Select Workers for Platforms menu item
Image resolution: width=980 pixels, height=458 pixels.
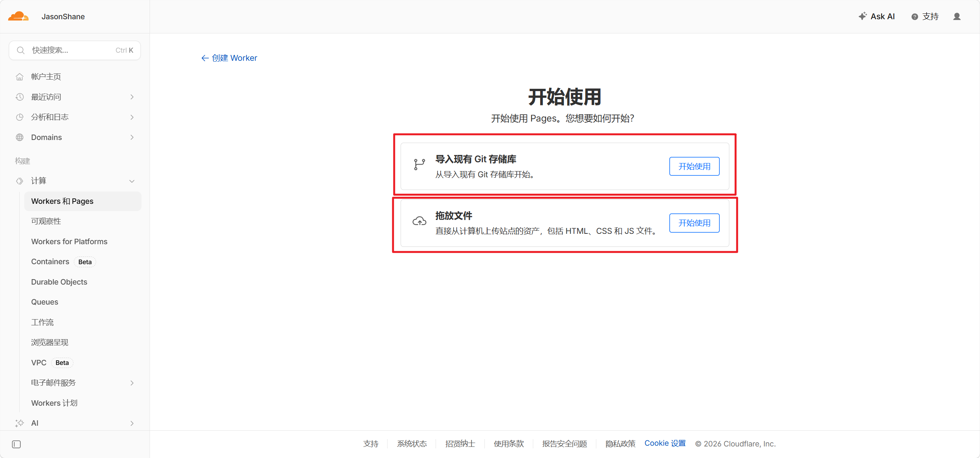(69, 241)
